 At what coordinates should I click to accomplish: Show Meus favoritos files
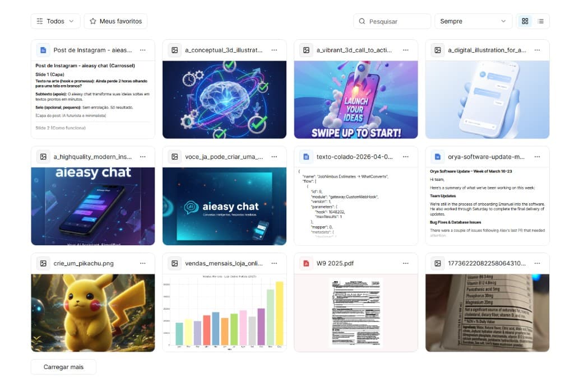click(x=115, y=21)
